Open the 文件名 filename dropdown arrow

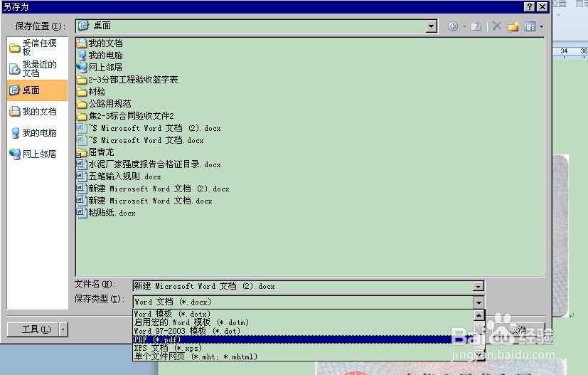click(478, 287)
